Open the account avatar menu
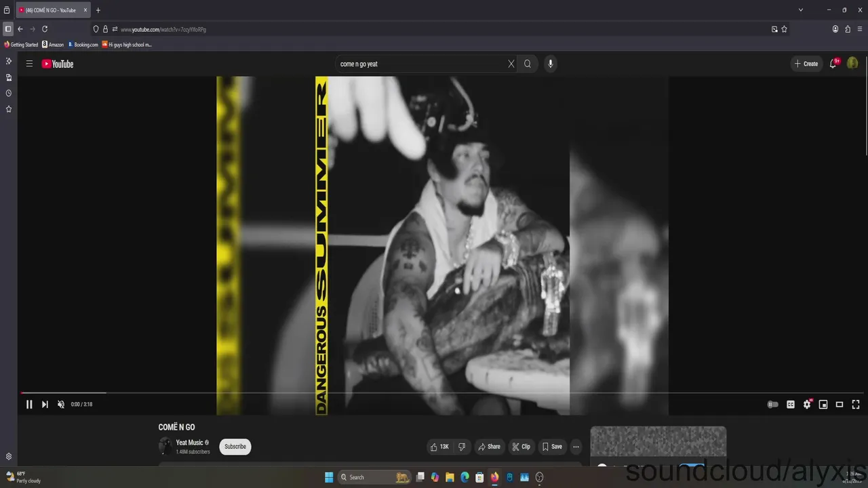Viewport: 868px width, 488px height. click(x=852, y=63)
